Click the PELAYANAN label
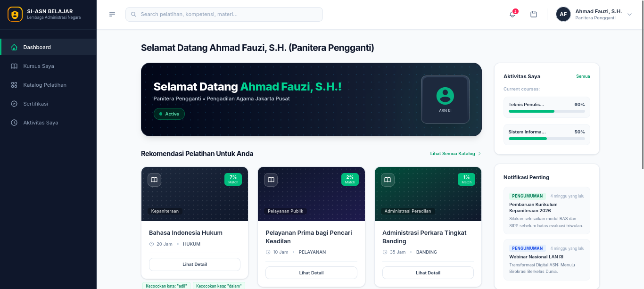Image resolution: width=644 pixels, height=289 pixels. point(312,252)
